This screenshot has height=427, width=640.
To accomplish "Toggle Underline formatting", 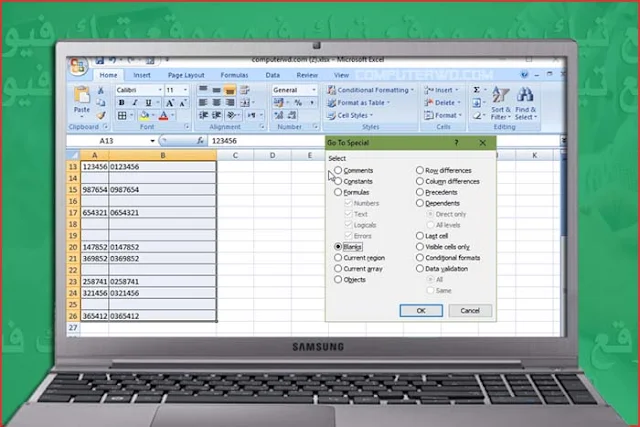I will coord(148,103).
